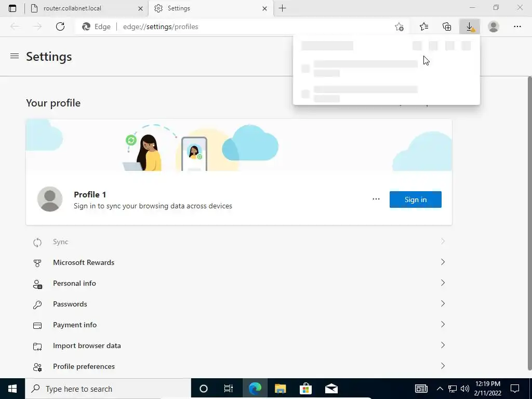Click Microsoft Edge taskbar icon
The width and height of the screenshot is (532, 399).
(x=255, y=389)
